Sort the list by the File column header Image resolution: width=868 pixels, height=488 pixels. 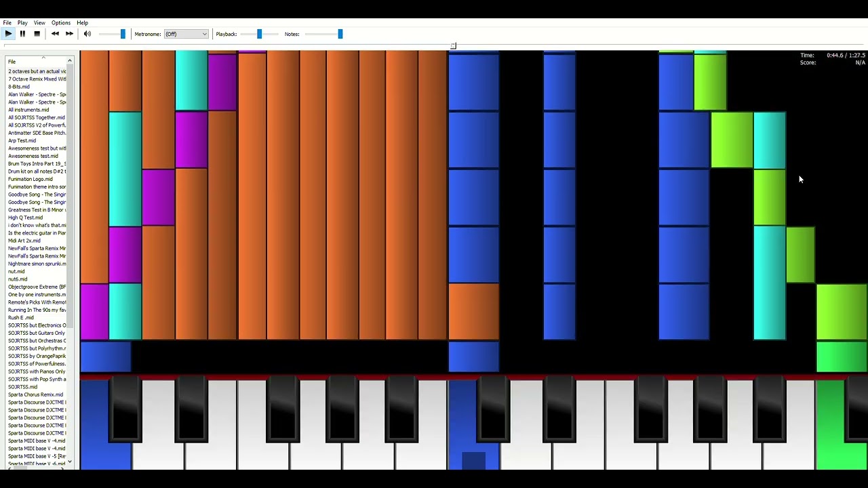click(37, 62)
